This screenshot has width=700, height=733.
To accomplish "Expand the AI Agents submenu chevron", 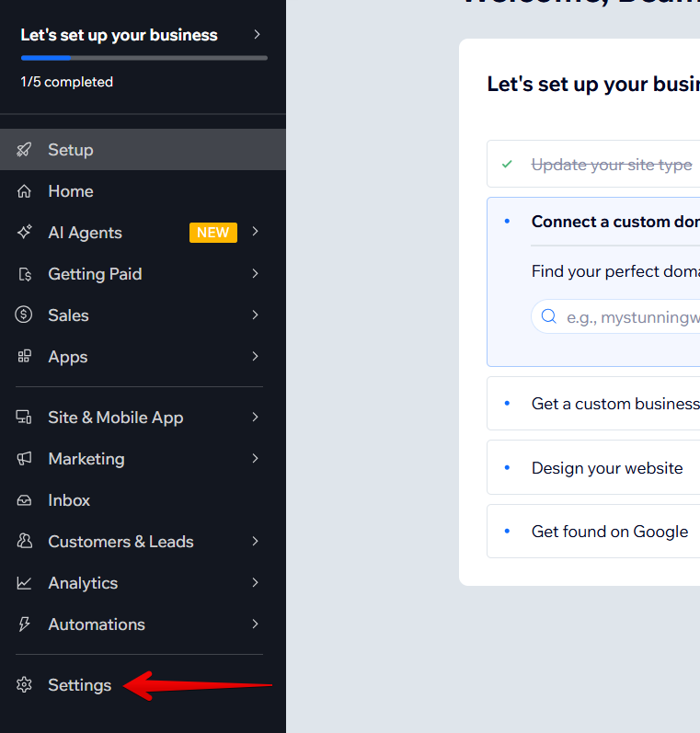I will pyautogui.click(x=256, y=232).
